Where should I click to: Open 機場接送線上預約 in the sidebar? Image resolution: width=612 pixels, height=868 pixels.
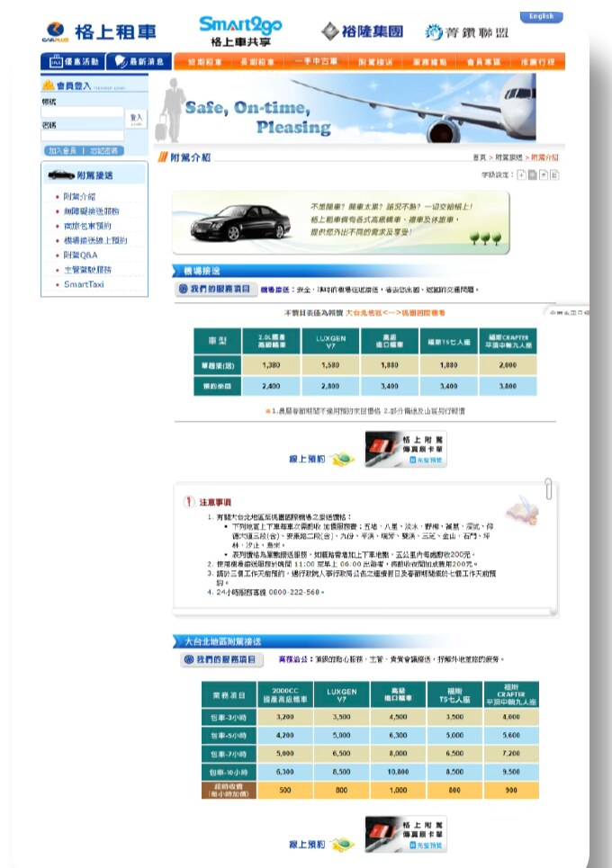click(x=95, y=240)
